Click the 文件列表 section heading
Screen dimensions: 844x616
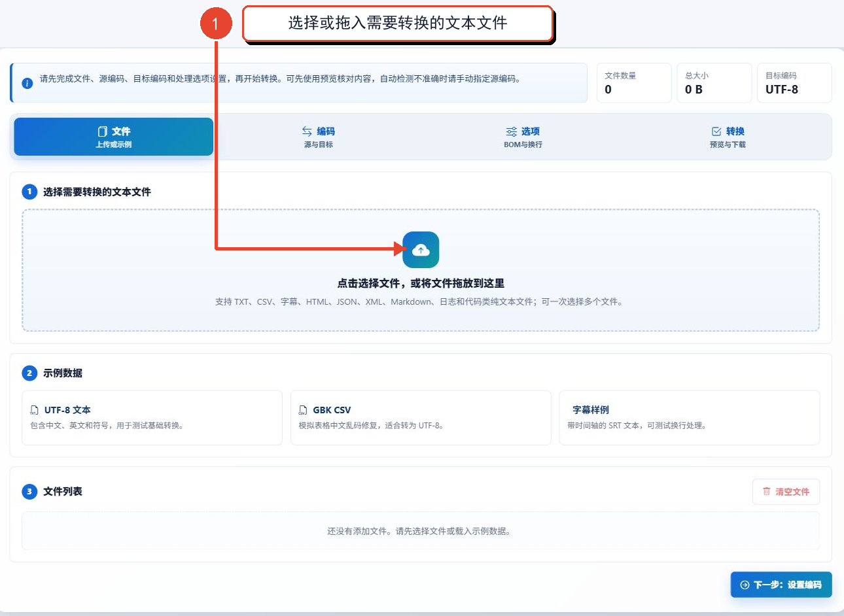pos(63,491)
